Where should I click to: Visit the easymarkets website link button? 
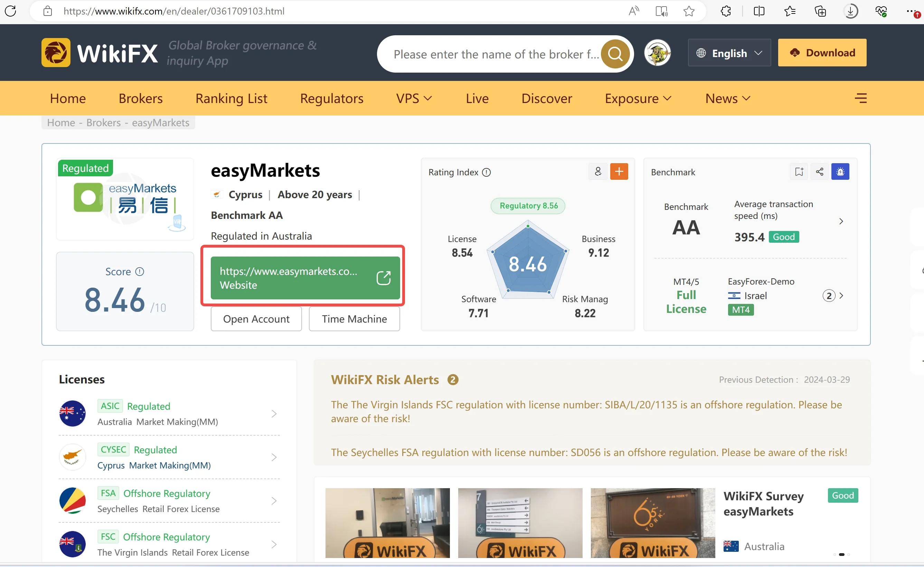click(305, 278)
